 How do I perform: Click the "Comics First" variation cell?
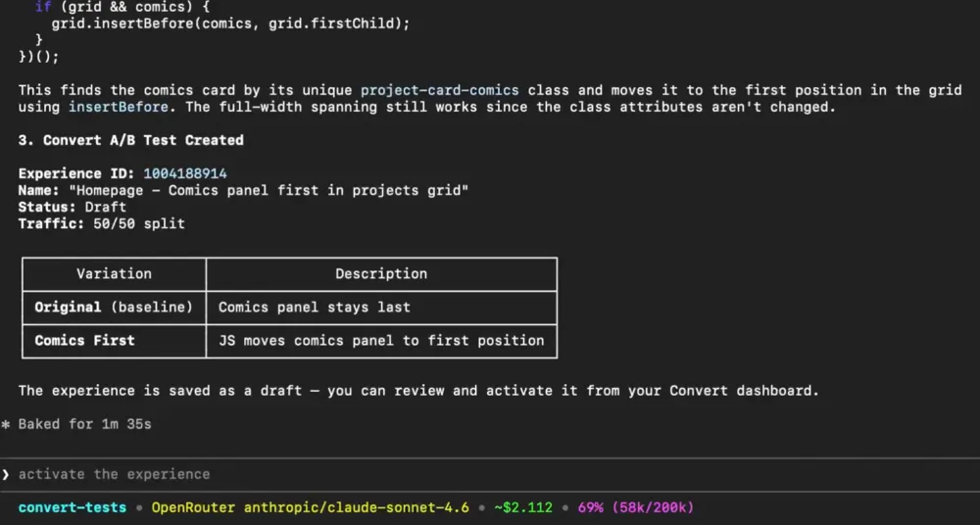point(85,341)
